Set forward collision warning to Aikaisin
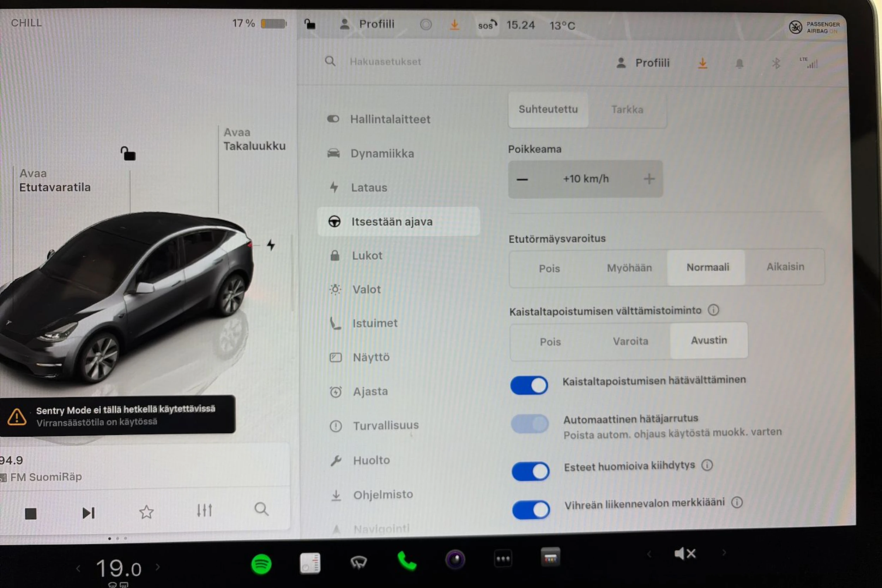The height and width of the screenshot is (588, 882). 785,267
